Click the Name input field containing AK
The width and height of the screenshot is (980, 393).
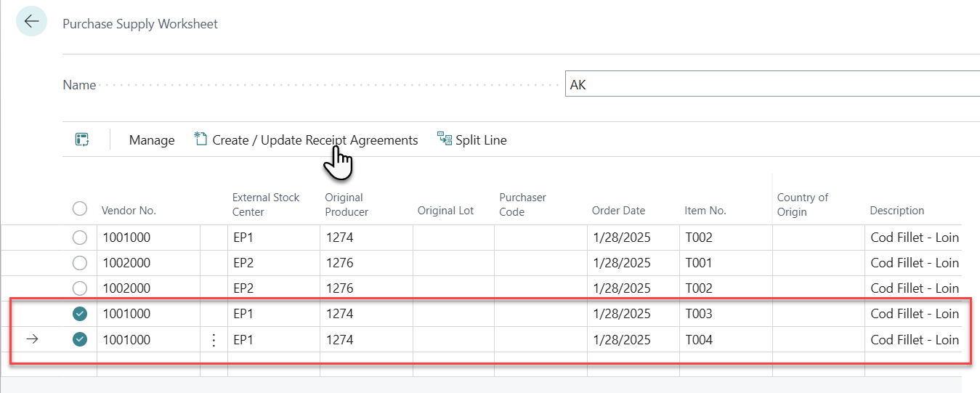pyautogui.click(x=770, y=84)
